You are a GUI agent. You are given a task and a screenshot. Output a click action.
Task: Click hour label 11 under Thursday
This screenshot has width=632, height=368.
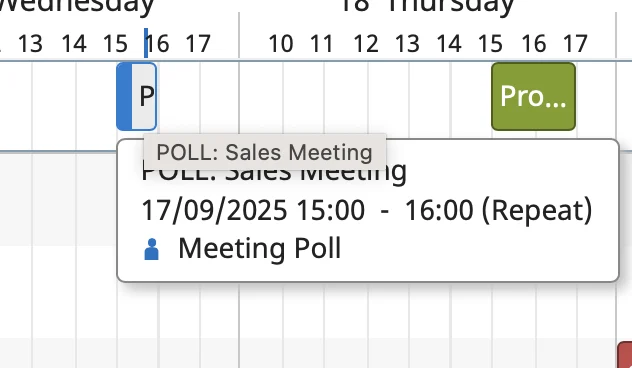click(x=322, y=44)
